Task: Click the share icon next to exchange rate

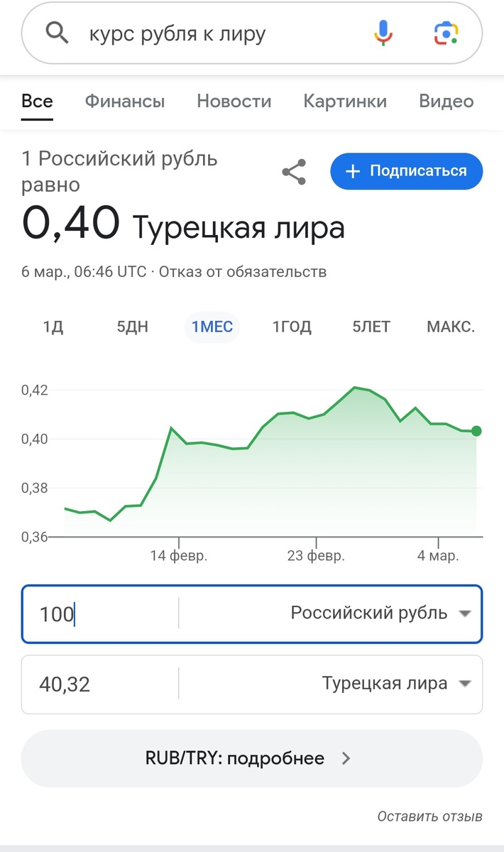Action: [293, 170]
